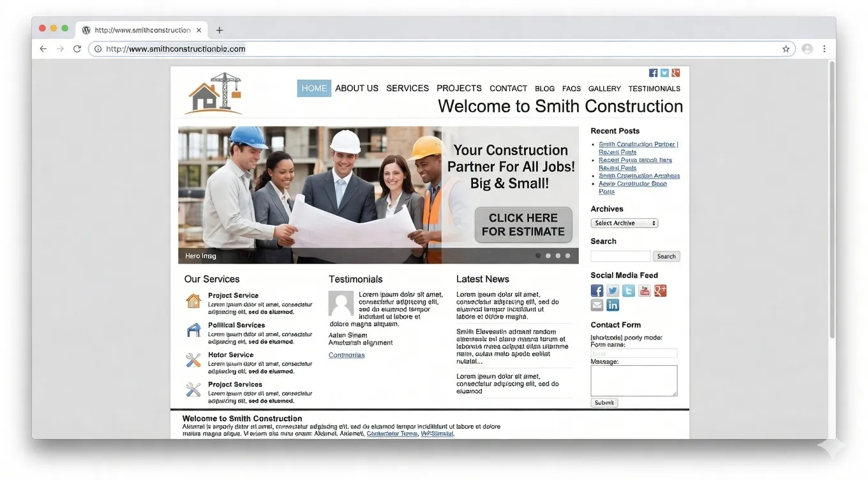
Task: Open Facebook from the Social Media Feed
Action: click(596, 290)
